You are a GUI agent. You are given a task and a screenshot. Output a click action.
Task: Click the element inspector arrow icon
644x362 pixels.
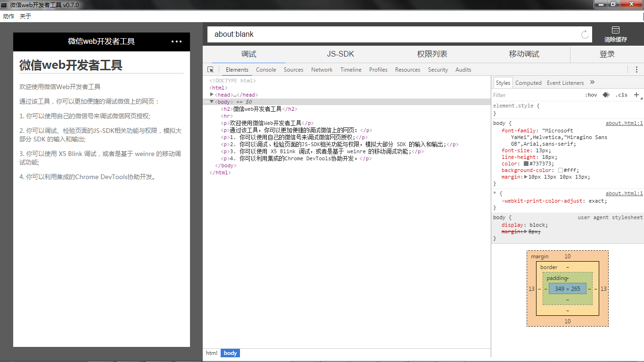coord(211,70)
